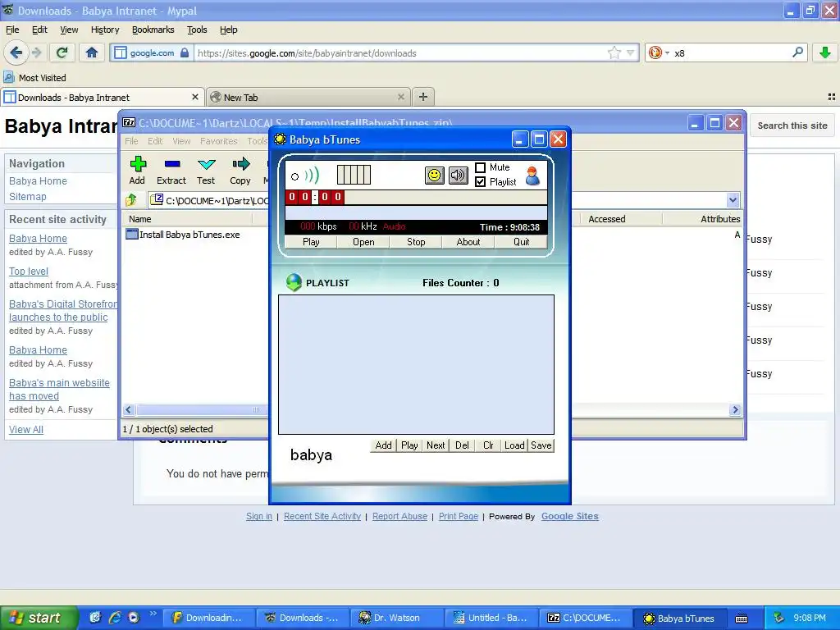Click the Extract minus icon in 7-Zip
This screenshot has height=630, width=840.
[172, 164]
